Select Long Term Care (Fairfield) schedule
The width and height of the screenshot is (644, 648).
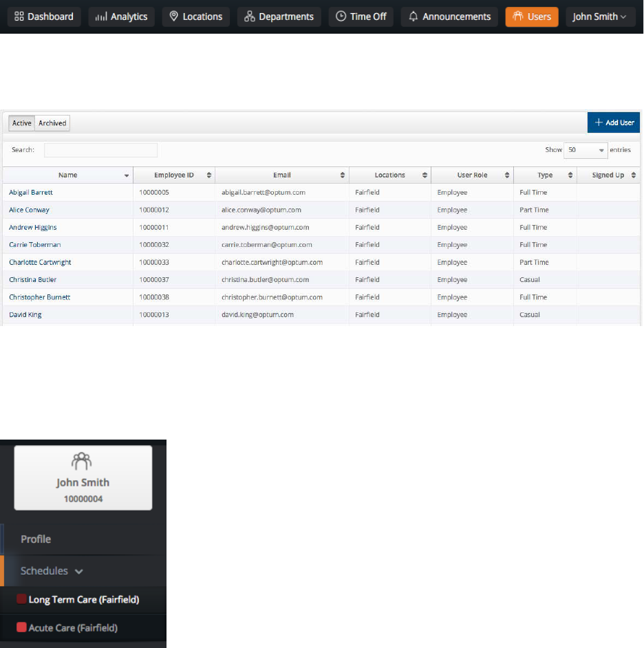pyautogui.click(x=83, y=600)
